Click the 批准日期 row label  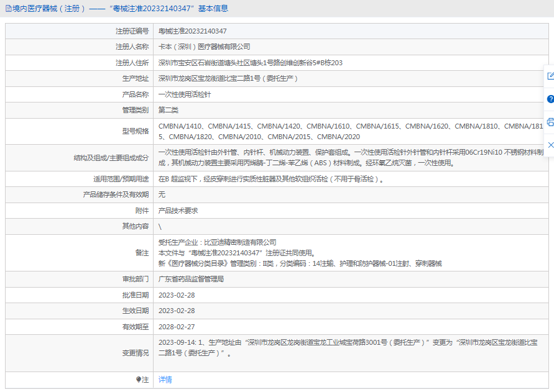[136, 295]
